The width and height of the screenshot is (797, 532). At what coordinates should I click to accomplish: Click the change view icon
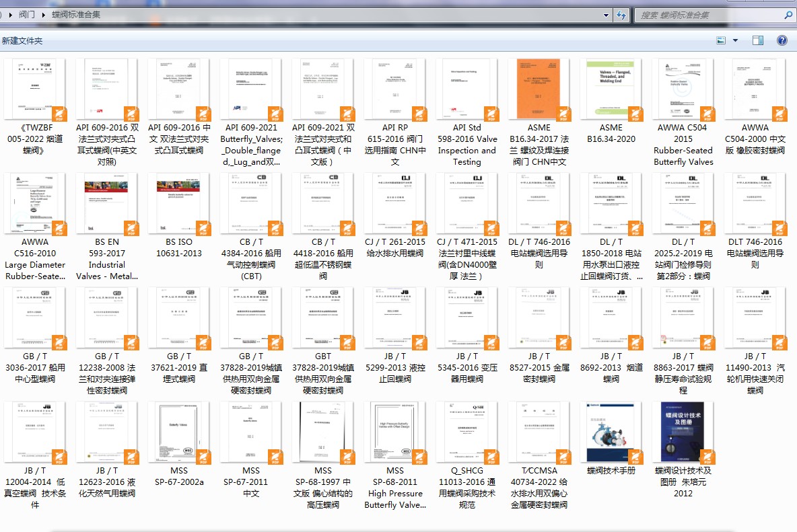721,40
